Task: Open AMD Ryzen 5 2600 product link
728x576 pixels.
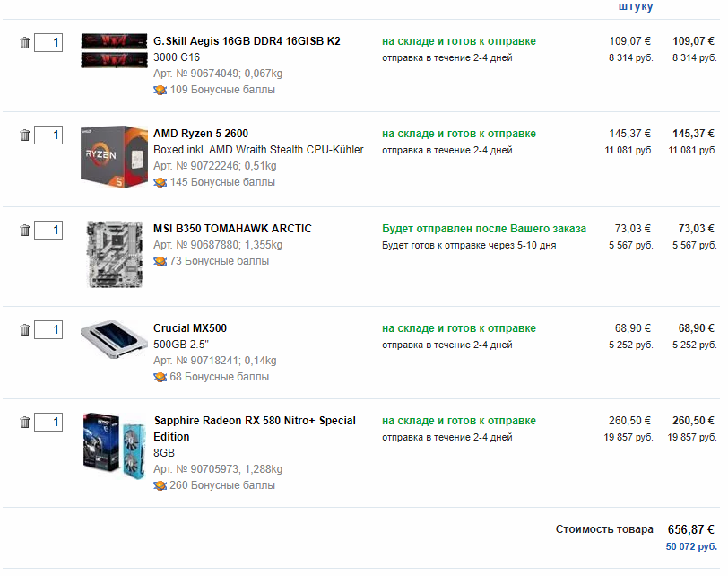Action: [201, 134]
